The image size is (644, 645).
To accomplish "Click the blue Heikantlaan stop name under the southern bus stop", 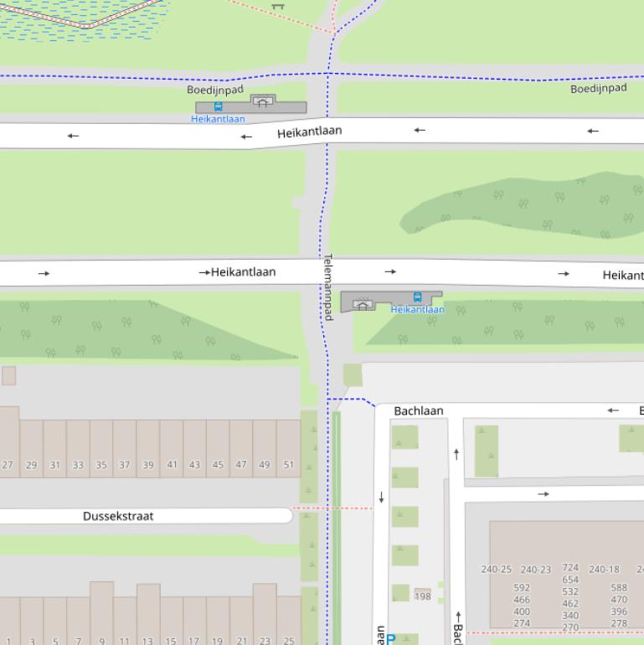I will click(417, 310).
